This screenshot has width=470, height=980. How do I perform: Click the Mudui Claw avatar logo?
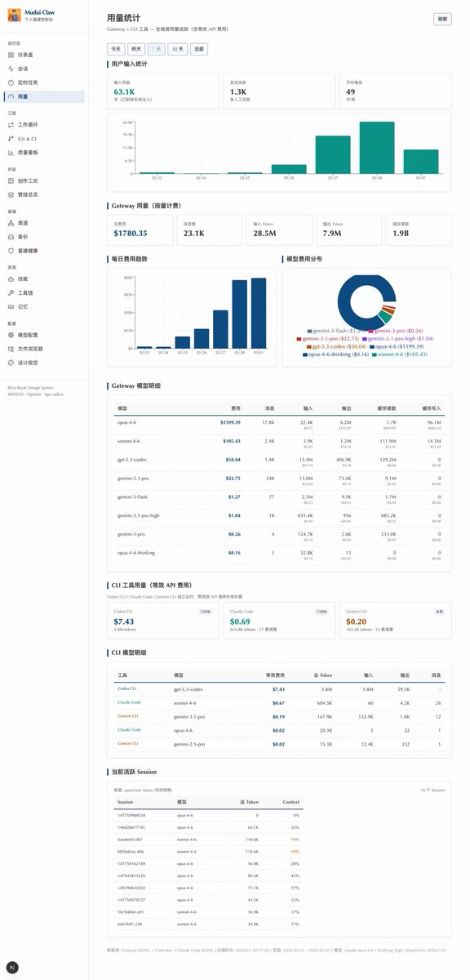(14, 16)
